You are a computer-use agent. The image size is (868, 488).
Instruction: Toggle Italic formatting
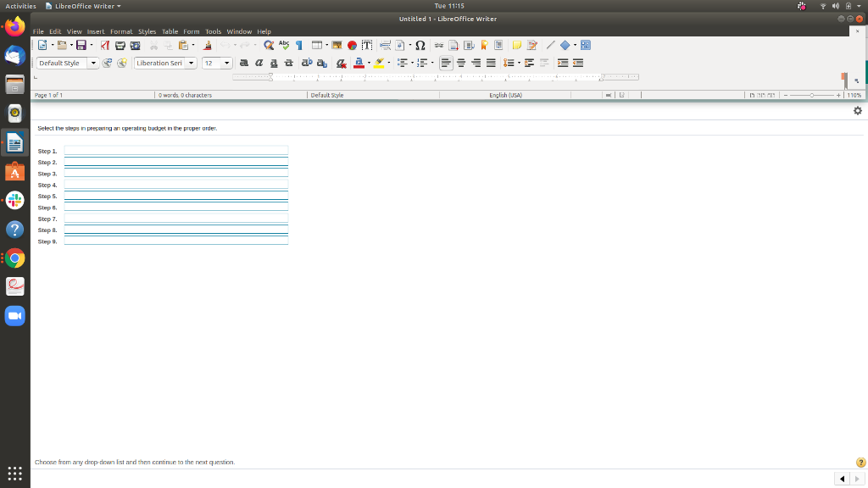tap(259, 63)
